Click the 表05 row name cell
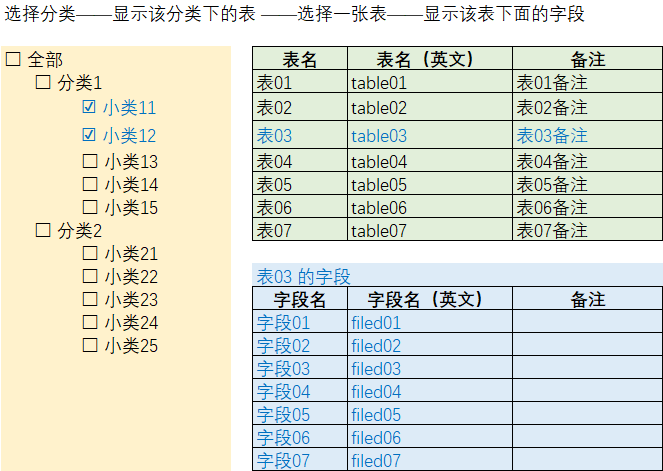663x471 pixels. pyautogui.click(x=275, y=185)
